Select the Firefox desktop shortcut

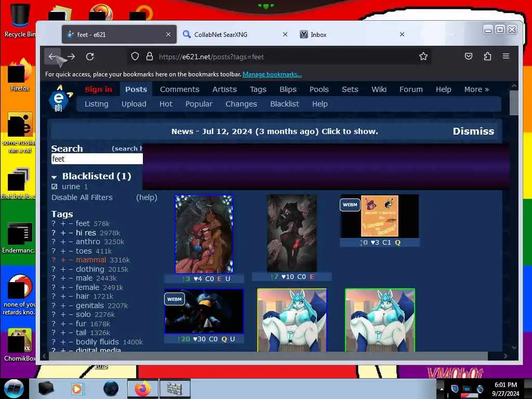pyautogui.click(x=20, y=75)
